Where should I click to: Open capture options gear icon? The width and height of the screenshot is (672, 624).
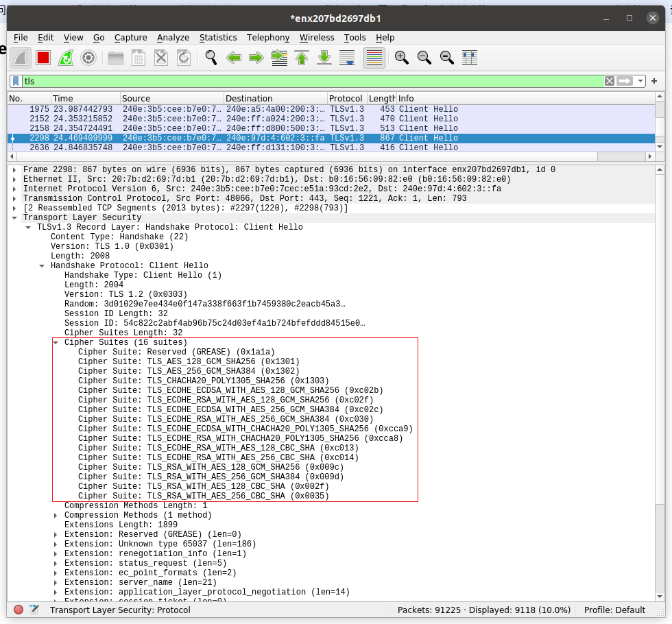(88, 58)
